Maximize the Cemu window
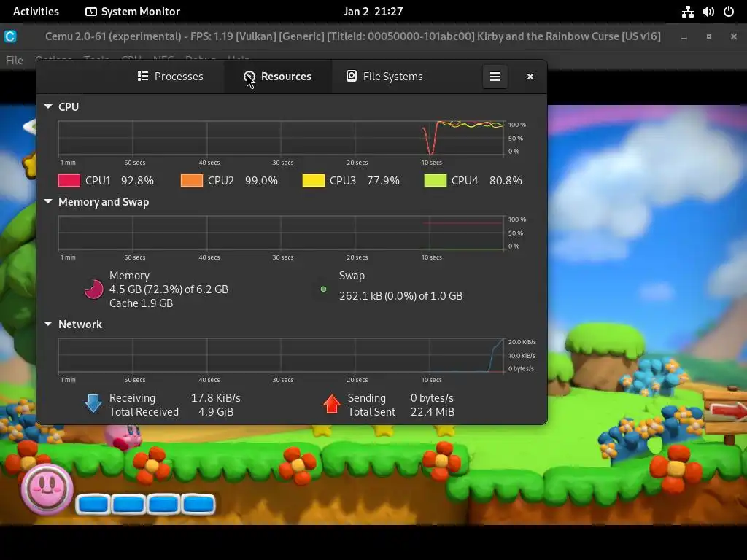 coord(709,36)
